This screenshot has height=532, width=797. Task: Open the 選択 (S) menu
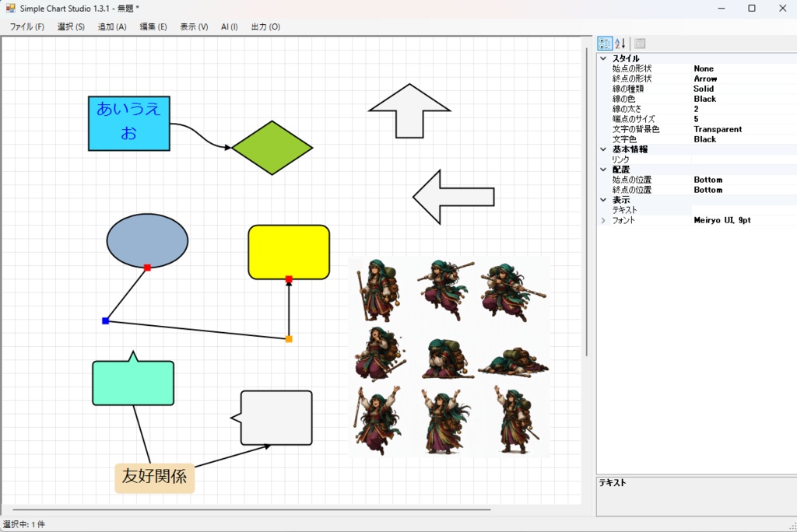pyautogui.click(x=71, y=27)
